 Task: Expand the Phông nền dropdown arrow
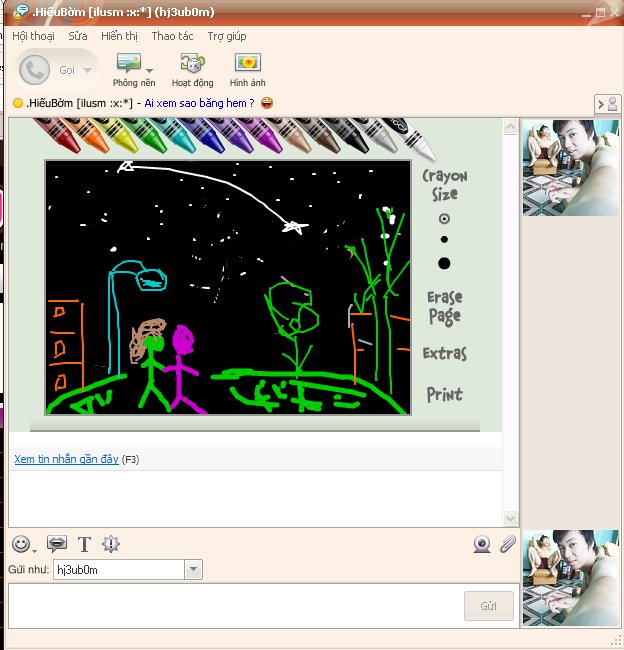pyautogui.click(x=150, y=70)
